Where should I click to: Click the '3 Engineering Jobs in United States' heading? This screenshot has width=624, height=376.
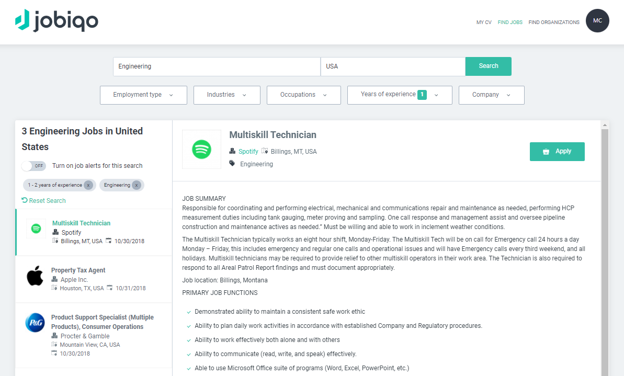[x=82, y=139]
